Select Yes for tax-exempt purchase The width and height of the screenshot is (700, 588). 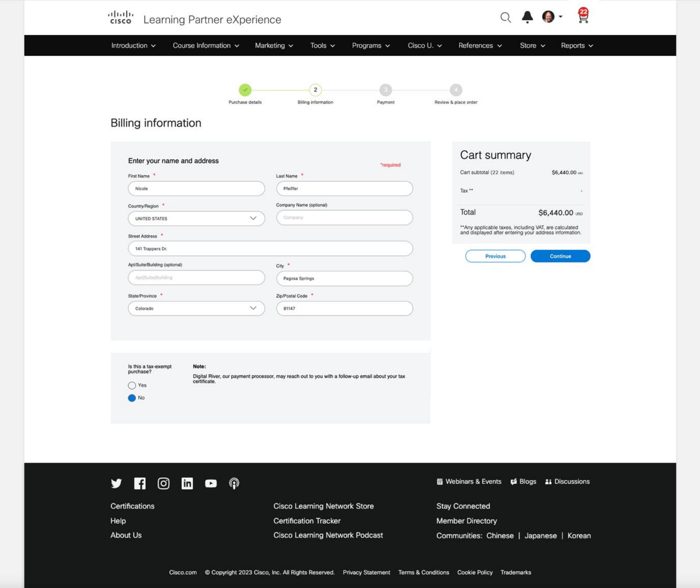(132, 385)
